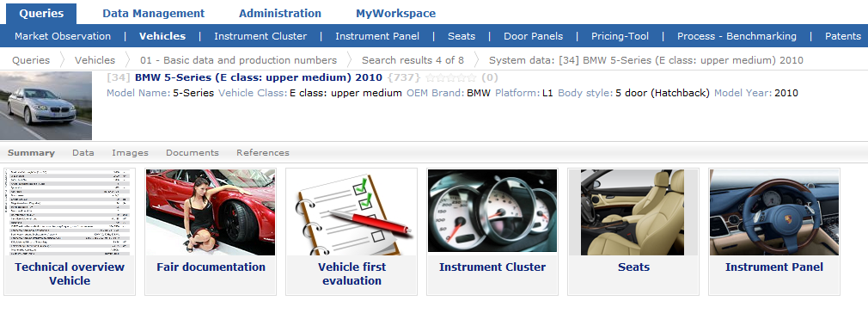The height and width of the screenshot is (313, 868).
Task: Open Pricing-Tool in the navigation bar
Action: coord(620,36)
